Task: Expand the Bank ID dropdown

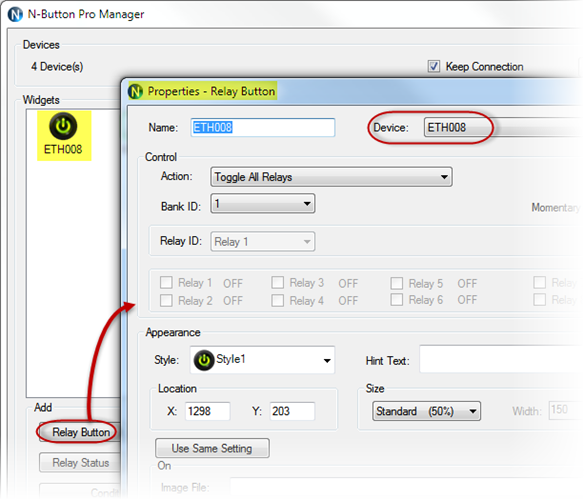Action: point(263,203)
